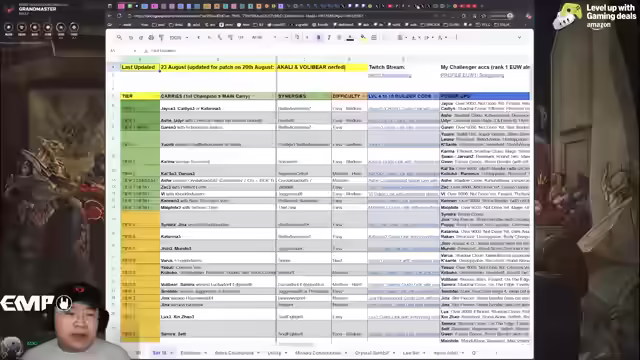This screenshot has width=640, height=360.
Task: Select the Last Updated cell
Action: tap(140, 67)
